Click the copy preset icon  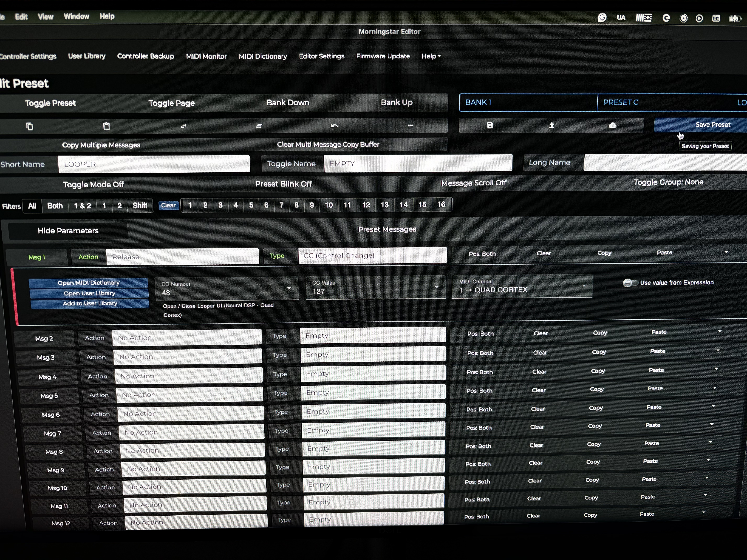(x=30, y=126)
